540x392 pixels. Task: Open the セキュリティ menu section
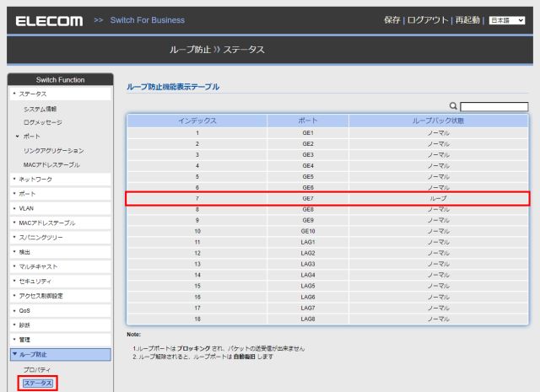tap(35, 281)
